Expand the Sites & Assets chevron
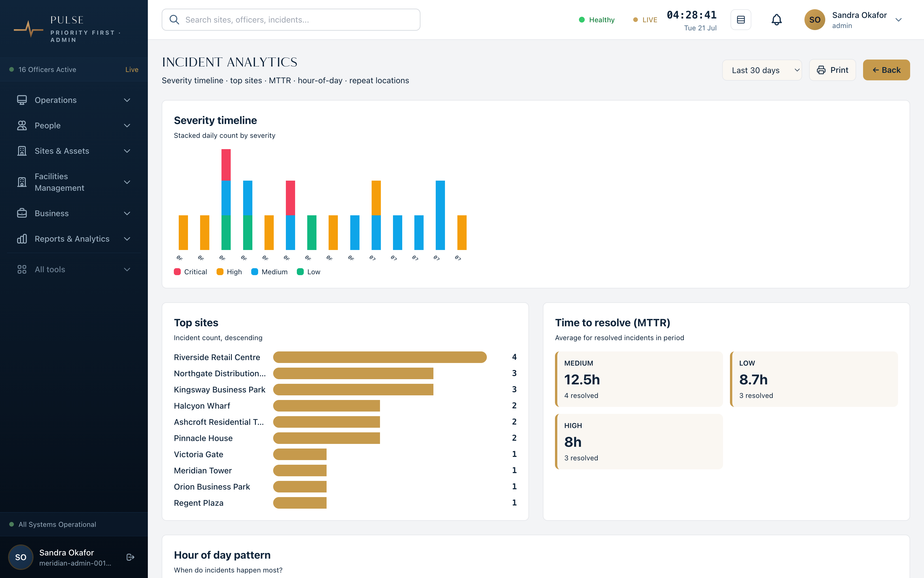The width and height of the screenshot is (924, 578). tap(127, 151)
